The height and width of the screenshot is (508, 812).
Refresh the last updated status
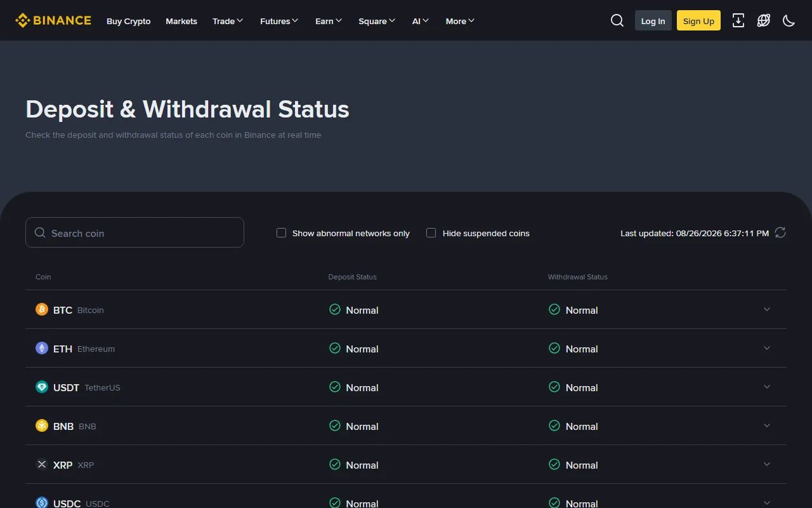pyautogui.click(x=780, y=233)
